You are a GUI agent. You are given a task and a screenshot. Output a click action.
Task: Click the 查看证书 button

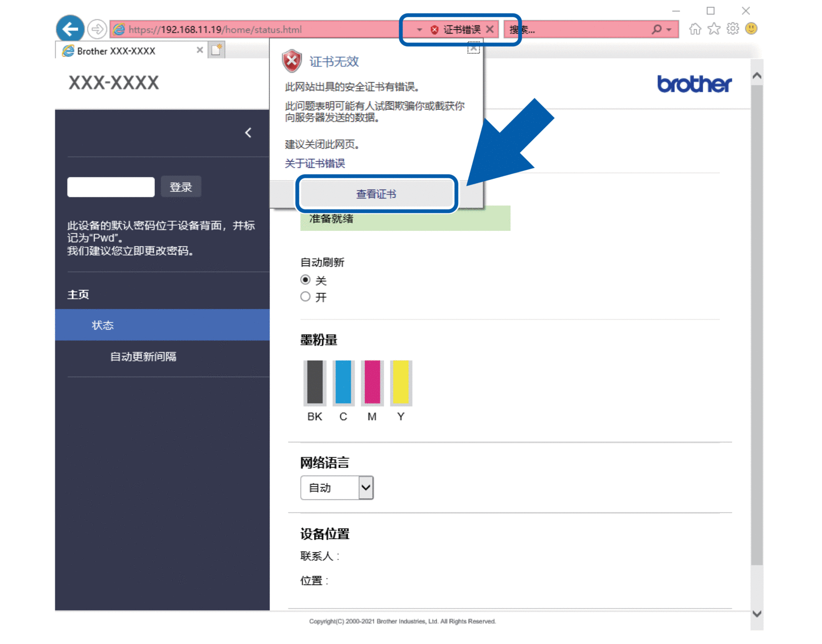point(376,194)
